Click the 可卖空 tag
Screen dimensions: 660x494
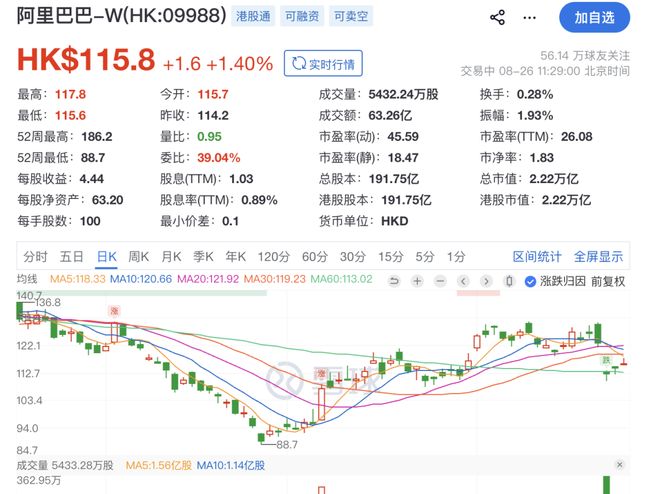[x=351, y=16]
